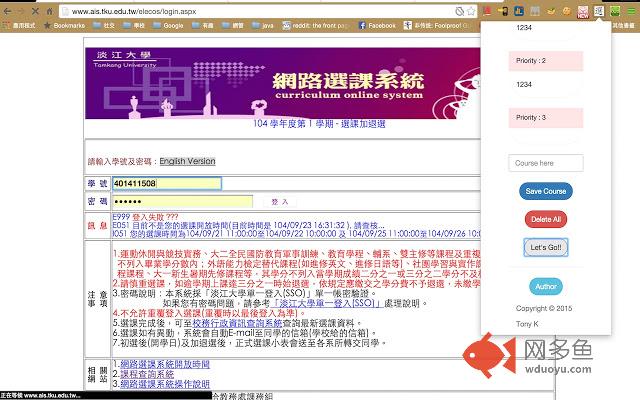
Task: Open the 淡江大學單一登入(SSO) help link
Action: tap(325, 303)
